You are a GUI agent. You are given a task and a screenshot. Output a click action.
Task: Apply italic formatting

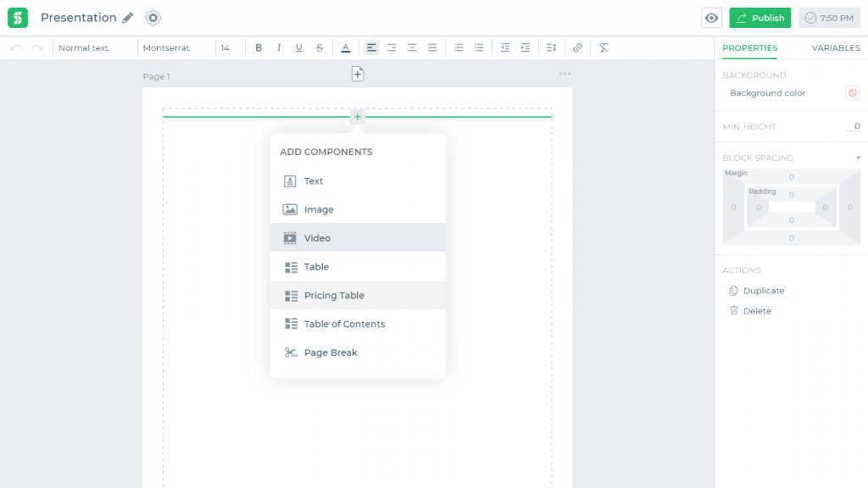point(279,47)
